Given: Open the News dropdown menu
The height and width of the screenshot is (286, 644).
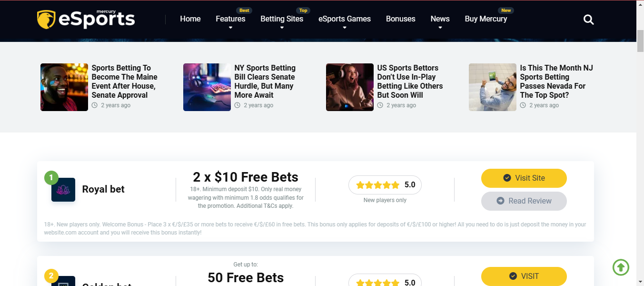Looking at the screenshot, I should [440, 19].
